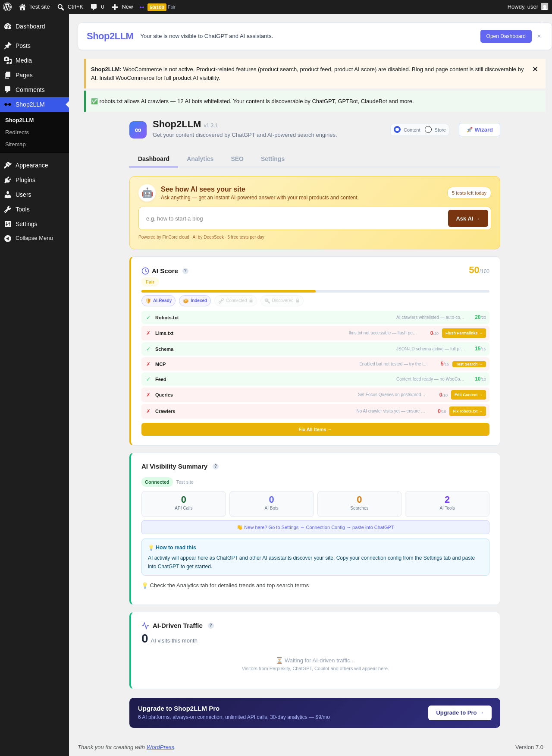
Task: Click the locked Discovered badge
Action: (x=282, y=301)
